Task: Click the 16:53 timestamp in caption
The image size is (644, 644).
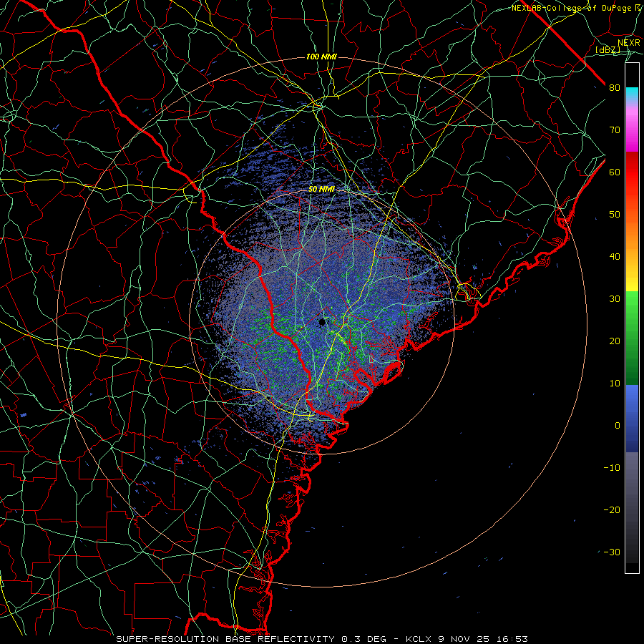Action: click(513, 639)
